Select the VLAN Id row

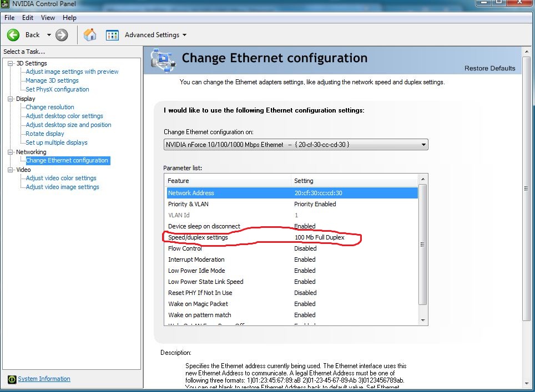click(x=292, y=215)
